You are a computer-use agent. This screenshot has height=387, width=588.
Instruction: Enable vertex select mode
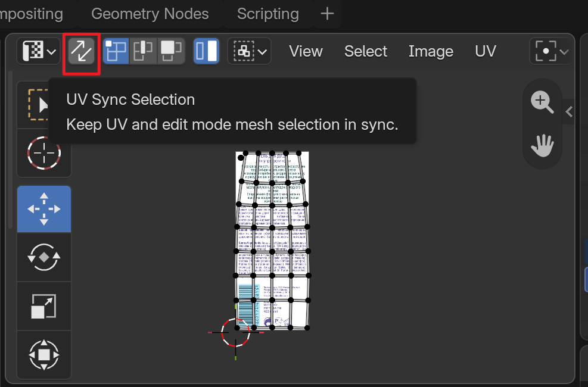[116, 51]
